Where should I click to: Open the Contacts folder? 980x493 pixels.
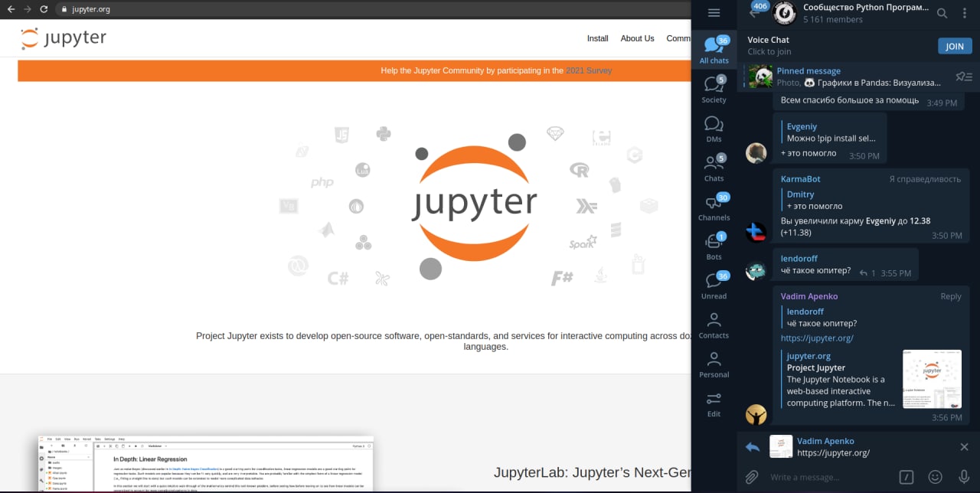(x=714, y=325)
